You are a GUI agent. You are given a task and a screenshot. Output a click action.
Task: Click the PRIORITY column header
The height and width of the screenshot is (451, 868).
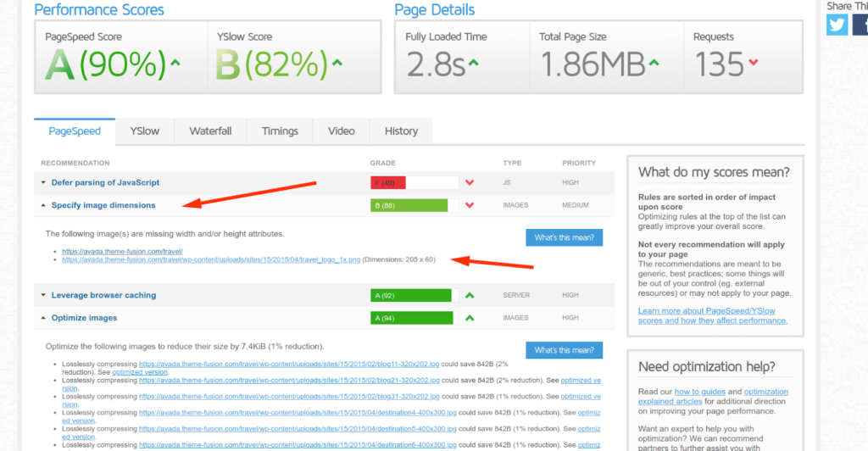(579, 163)
